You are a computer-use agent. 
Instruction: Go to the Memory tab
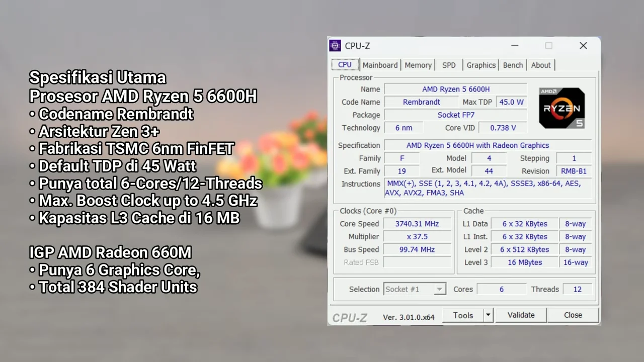click(418, 65)
